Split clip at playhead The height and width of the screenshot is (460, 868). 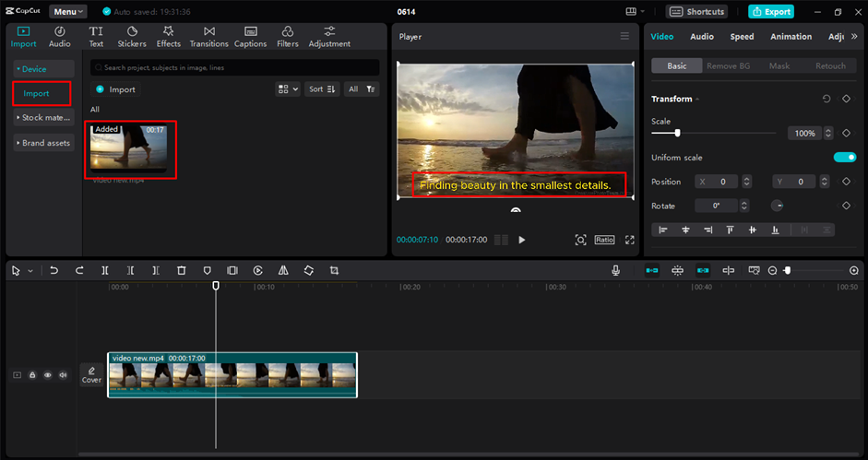click(x=104, y=270)
